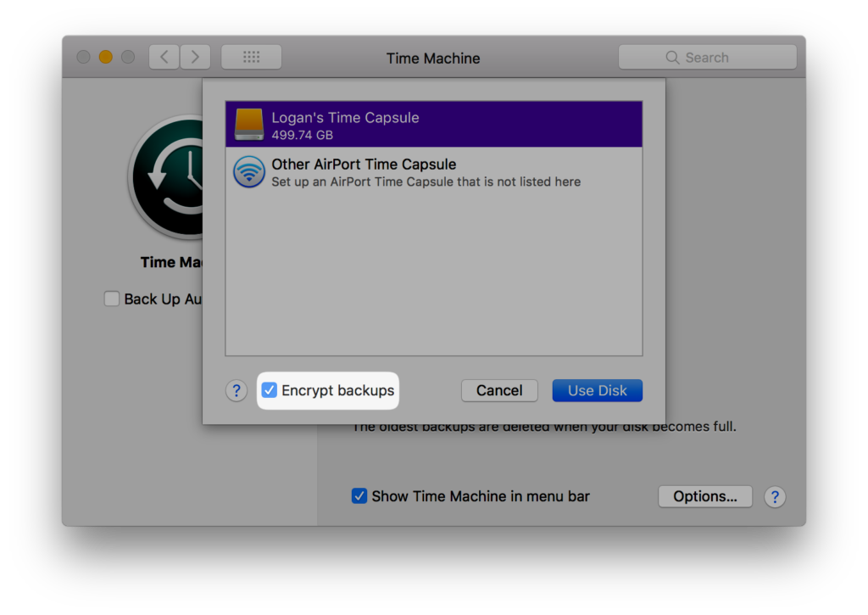Click the Use Disk button
The image size is (868, 615).
tap(598, 390)
